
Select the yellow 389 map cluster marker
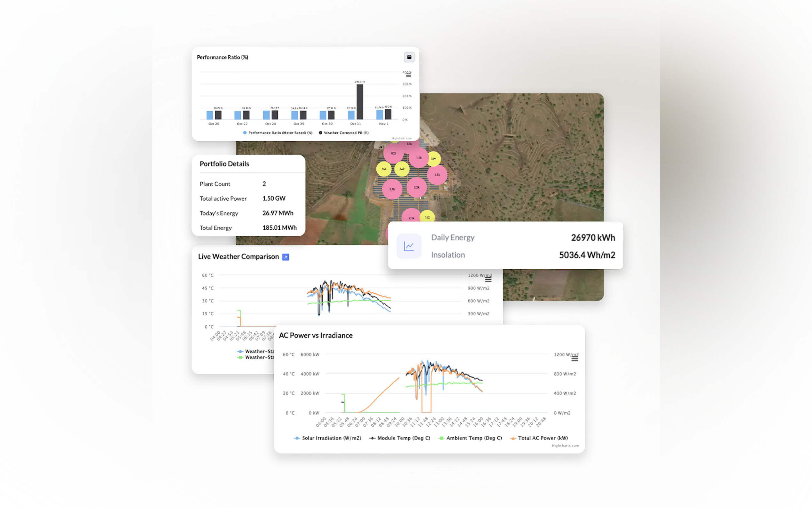point(433,159)
